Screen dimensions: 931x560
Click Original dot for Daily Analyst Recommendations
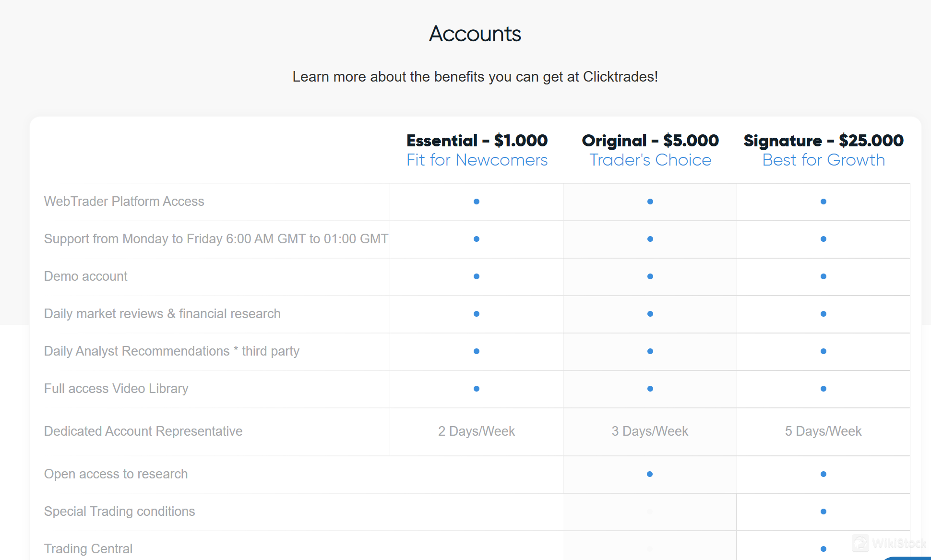(650, 351)
